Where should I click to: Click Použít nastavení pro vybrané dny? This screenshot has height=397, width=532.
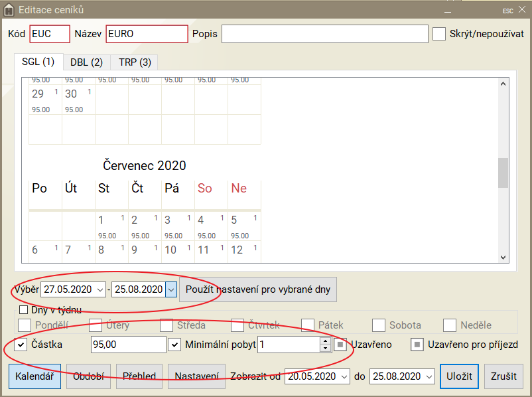pyautogui.click(x=258, y=289)
